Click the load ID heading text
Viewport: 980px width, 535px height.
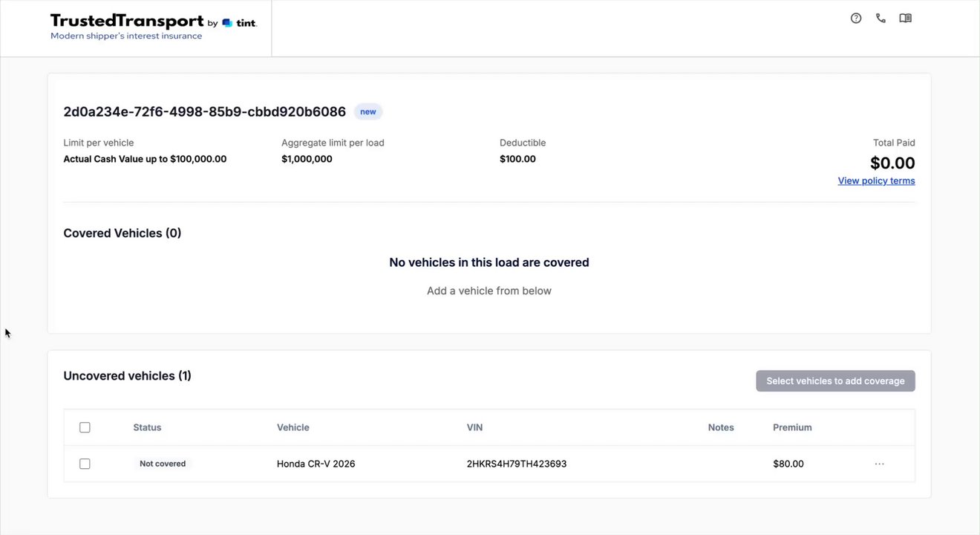coord(204,112)
